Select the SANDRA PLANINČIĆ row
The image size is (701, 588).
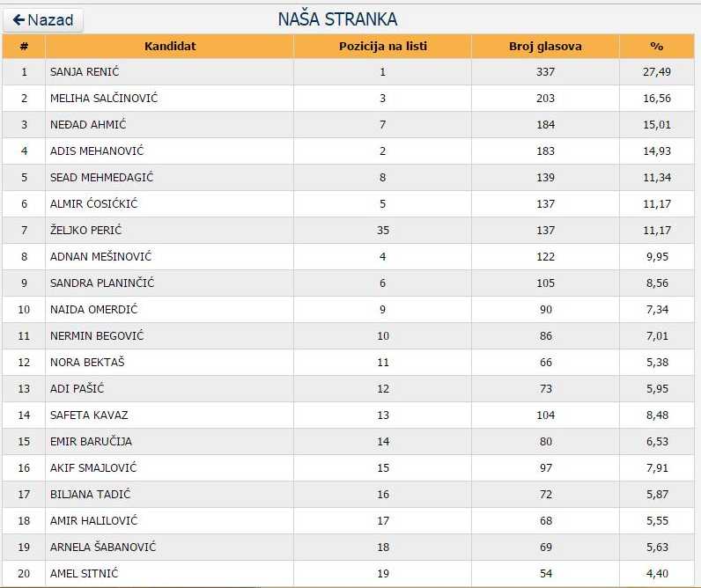(102, 283)
